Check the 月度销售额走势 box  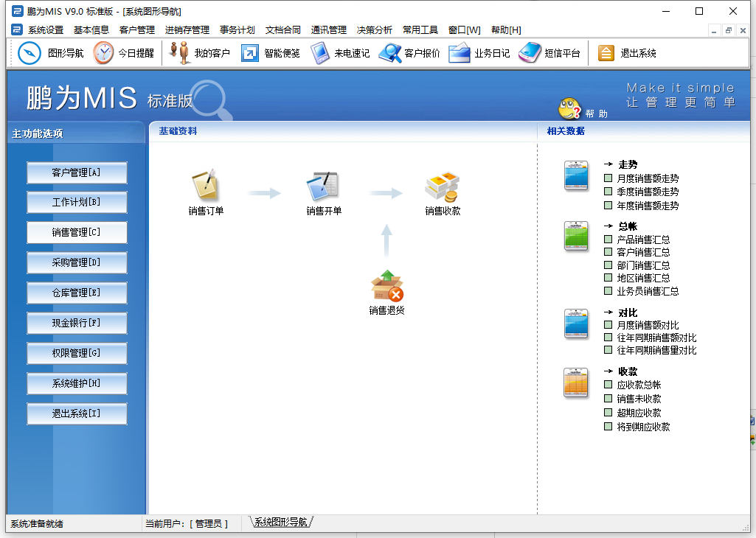click(x=608, y=178)
